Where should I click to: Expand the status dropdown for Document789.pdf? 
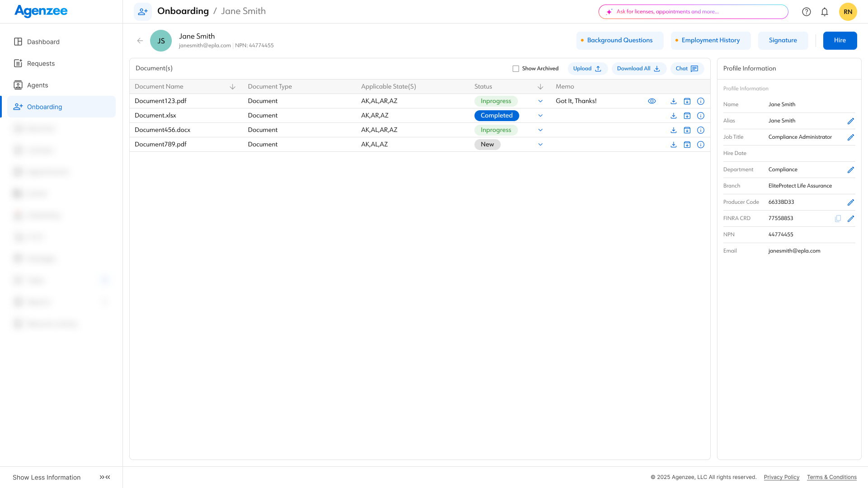click(540, 145)
